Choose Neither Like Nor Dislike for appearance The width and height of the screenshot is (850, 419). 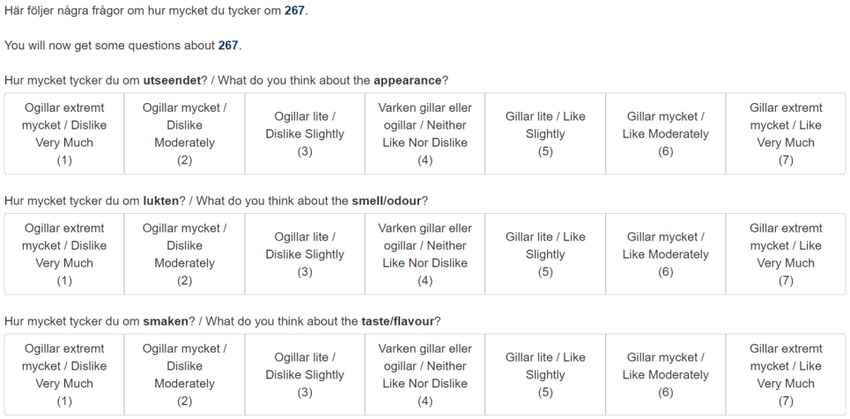point(425,133)
